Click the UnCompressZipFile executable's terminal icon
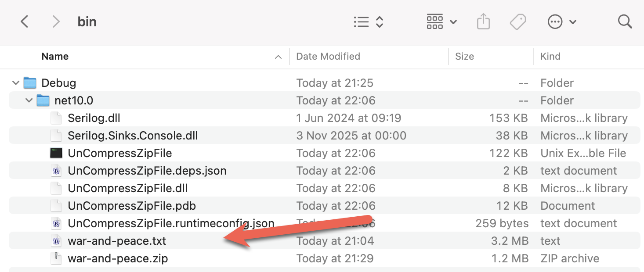The width and height of the screenshot is (644, 272). (56, 153)
